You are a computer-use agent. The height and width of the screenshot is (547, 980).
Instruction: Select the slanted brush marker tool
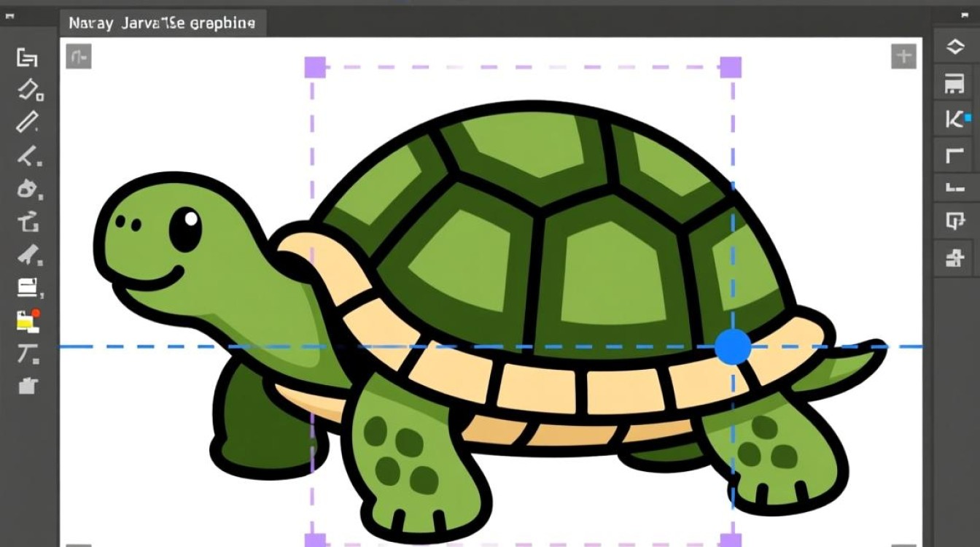coord(28,255)
